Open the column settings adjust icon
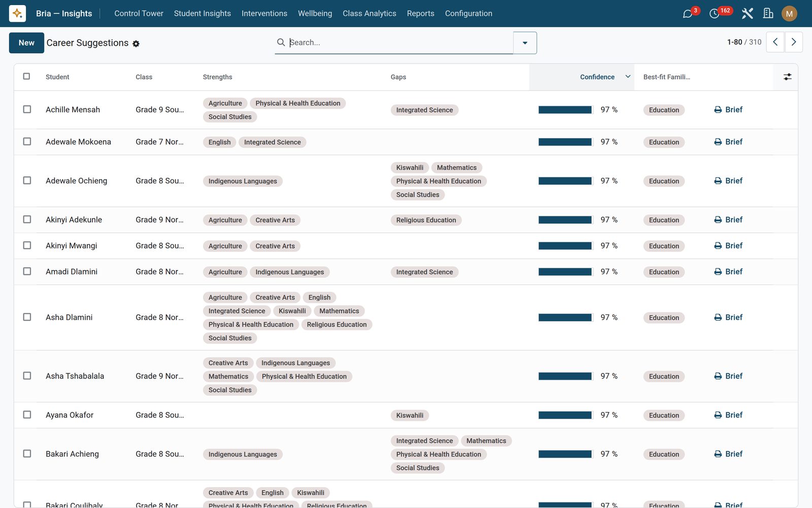 coord(787,77)
